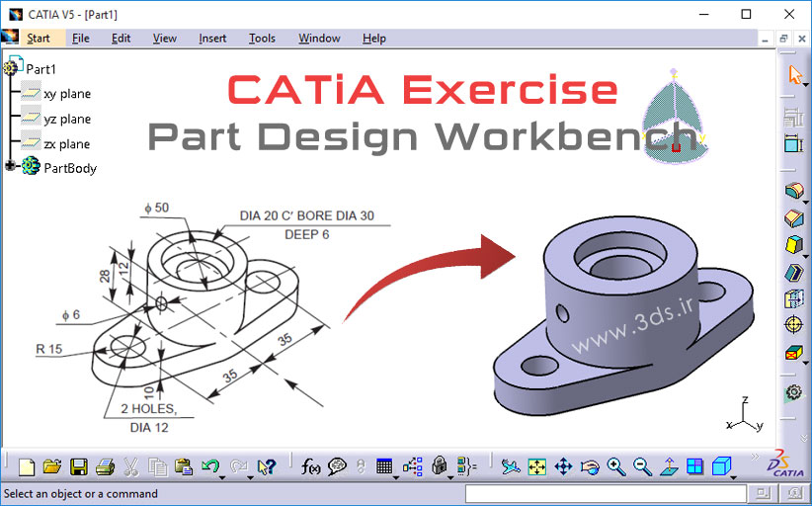
Task: Click the Cut scissors icon
Action: 131,467
